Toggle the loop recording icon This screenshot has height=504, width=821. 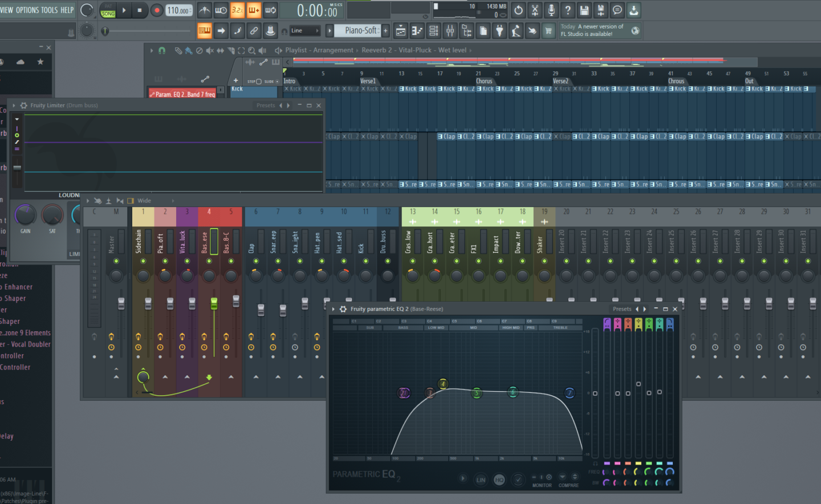pos(271,10)
